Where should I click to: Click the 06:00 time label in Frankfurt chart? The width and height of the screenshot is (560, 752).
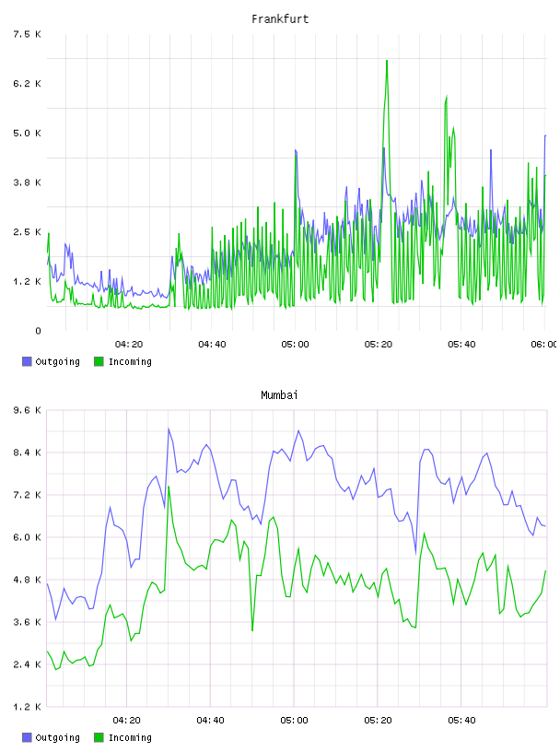point(544,345)
